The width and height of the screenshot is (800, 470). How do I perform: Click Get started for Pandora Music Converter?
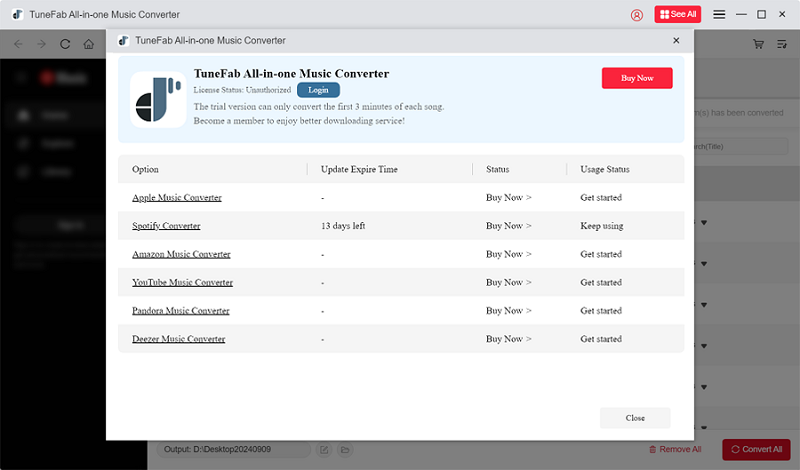pos(601,310)
